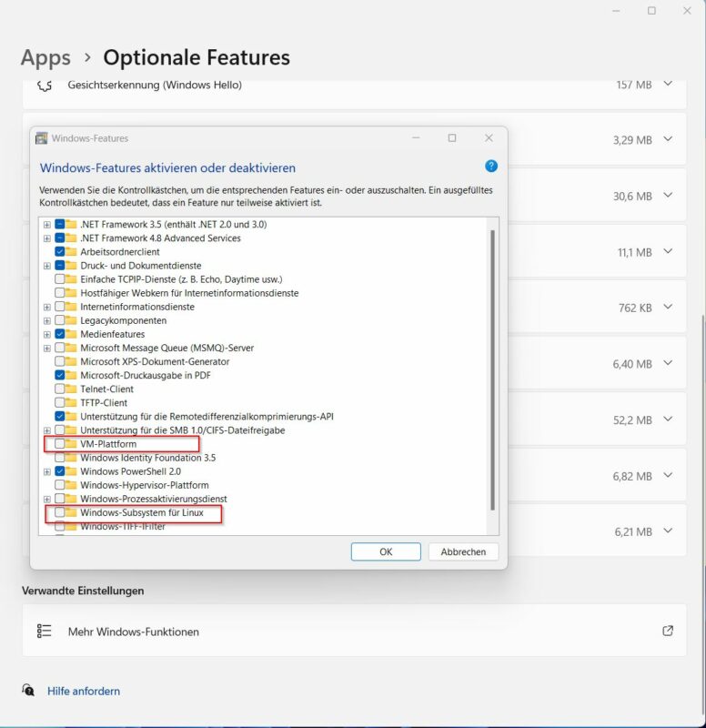Image resolution: width=706 pixels, height=728 pixels.
Task: Select the Optionale Features breadcrumb item
Action: (x=197, y=57)
